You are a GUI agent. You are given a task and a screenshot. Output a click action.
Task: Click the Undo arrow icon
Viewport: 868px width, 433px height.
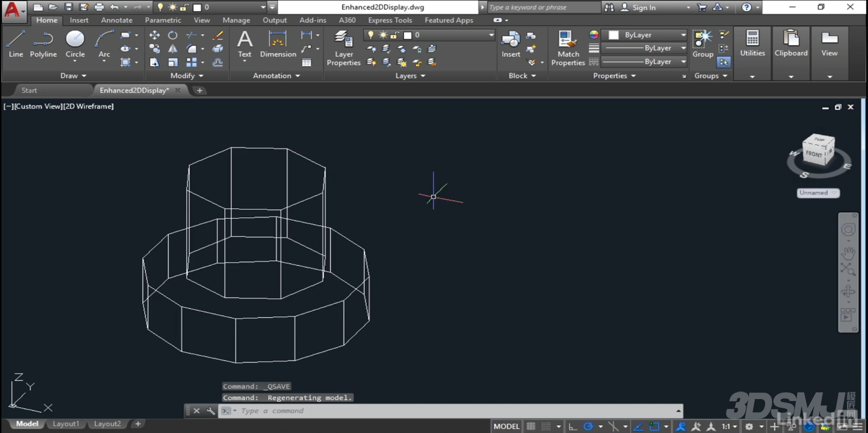(x=114, y=7)
